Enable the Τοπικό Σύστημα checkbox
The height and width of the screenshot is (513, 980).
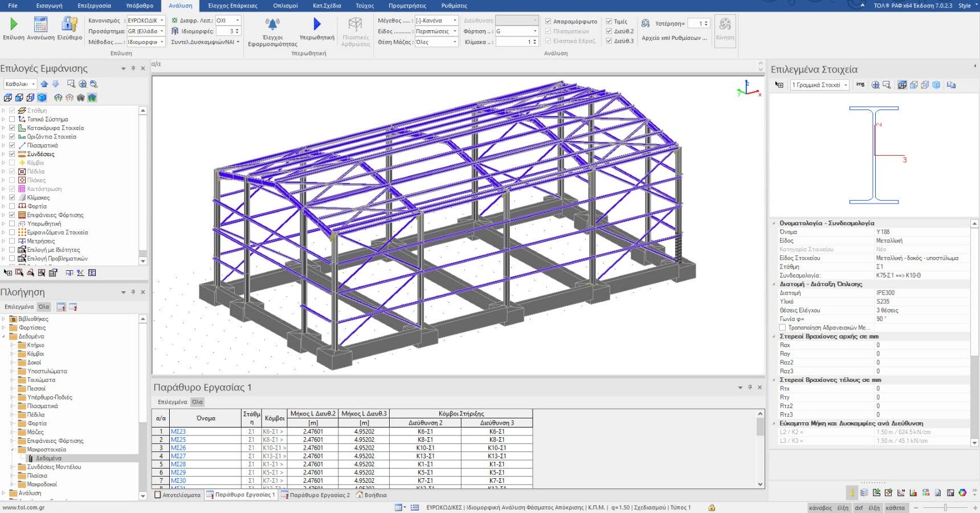[x=12, y=119]
